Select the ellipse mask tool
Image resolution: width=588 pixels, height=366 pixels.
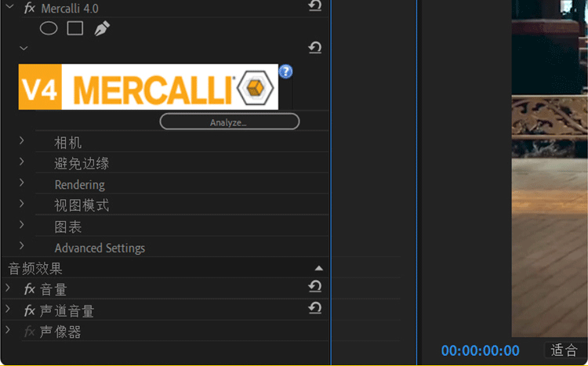click(x=49, y=28)
